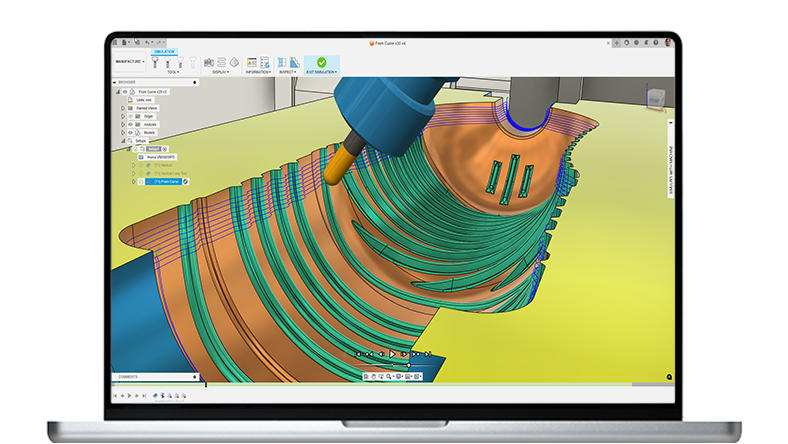Viewport: 788px width, 444px height.
Task: Expand the Models node
Action: [x=123, y=133]
